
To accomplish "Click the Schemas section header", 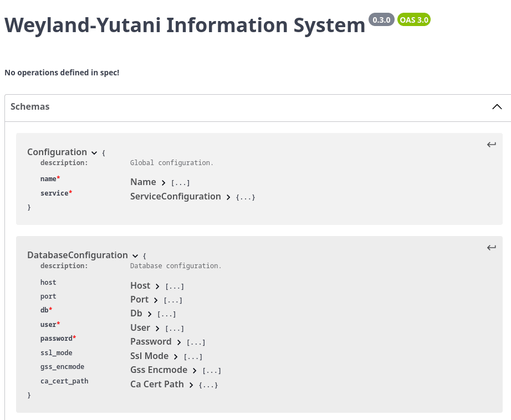I will (x=30, y=106).
